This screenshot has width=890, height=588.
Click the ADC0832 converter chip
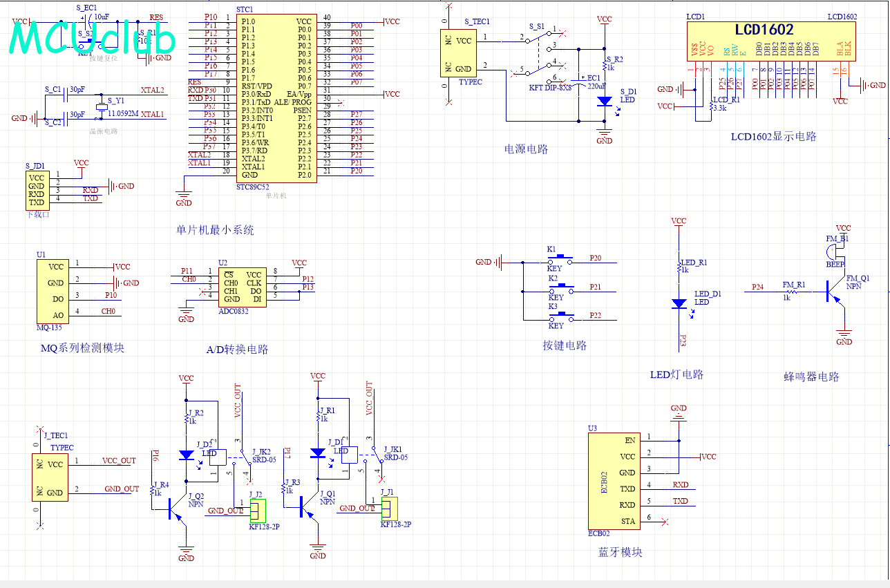242,287
